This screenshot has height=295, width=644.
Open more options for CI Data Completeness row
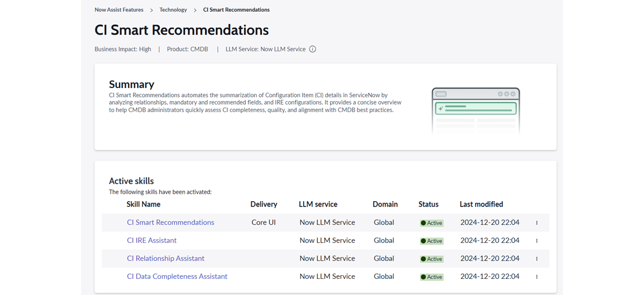click(537, 277)
